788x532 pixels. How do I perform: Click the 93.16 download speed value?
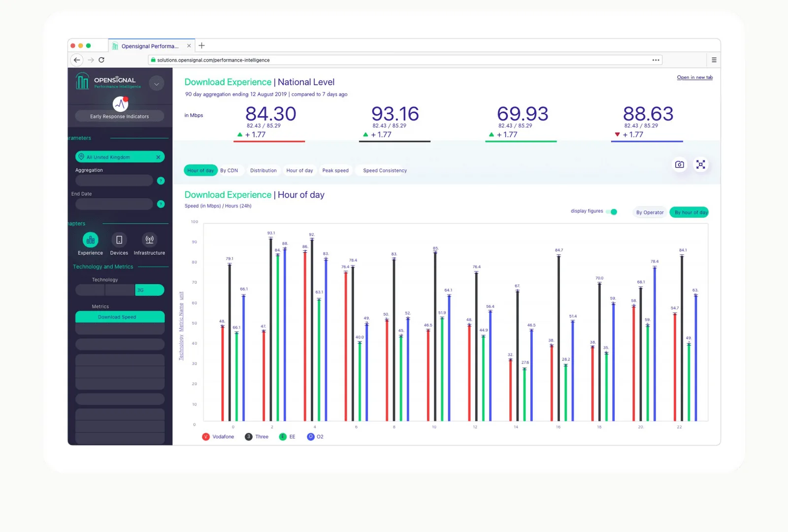coord(395,114)
